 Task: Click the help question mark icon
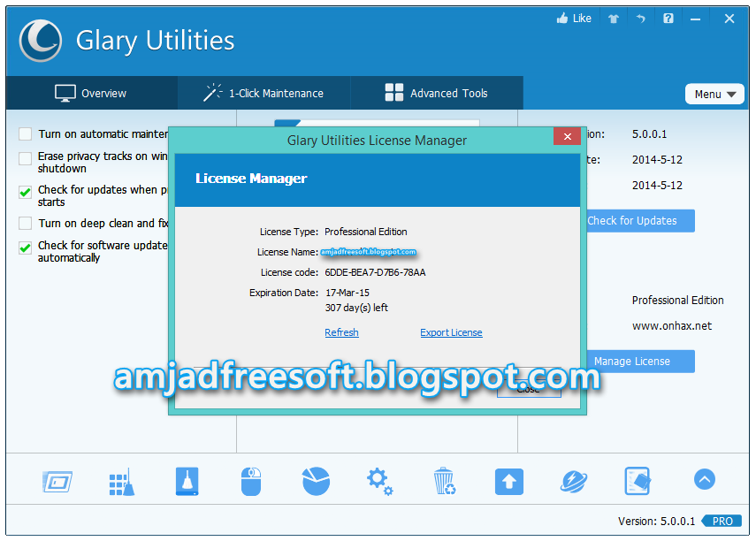click(x=668, y=18)
